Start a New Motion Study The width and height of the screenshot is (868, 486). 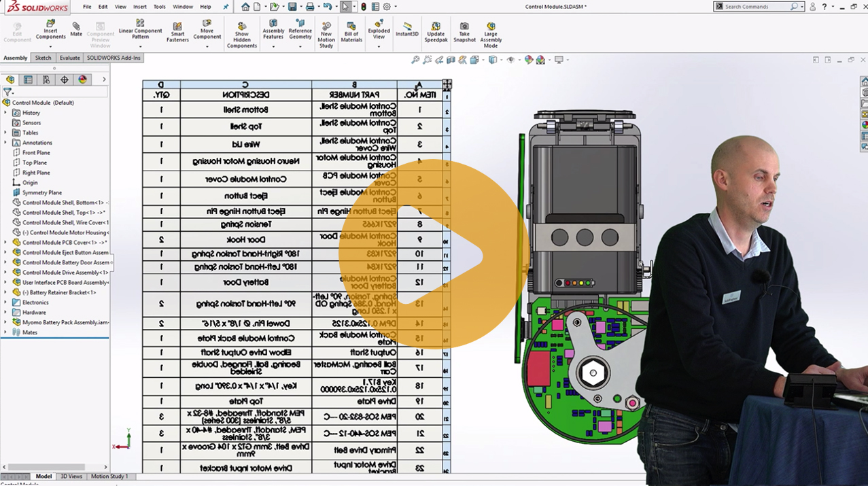[326, 34]
